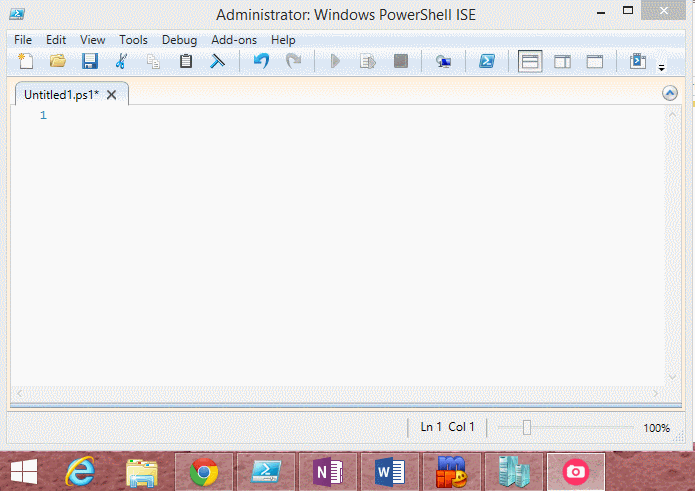
Task: Show script pane maximized layout
Action: click(595, 62)
